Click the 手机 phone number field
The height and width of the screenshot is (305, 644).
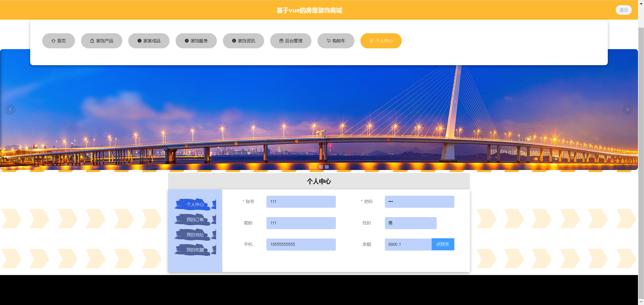301,245
